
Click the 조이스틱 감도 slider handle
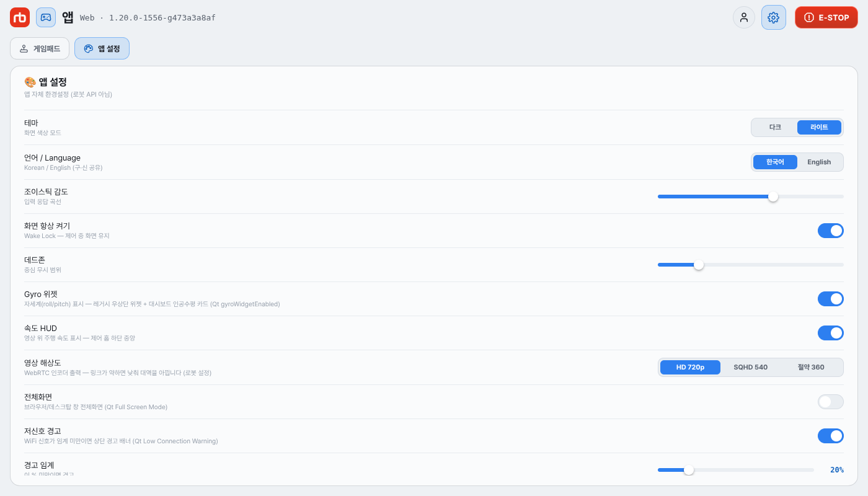[773, 197]
